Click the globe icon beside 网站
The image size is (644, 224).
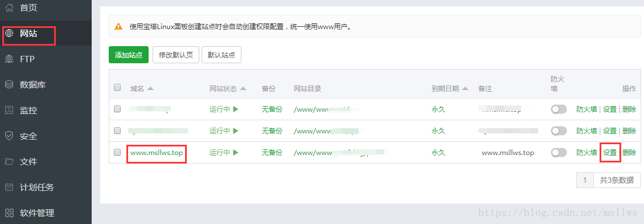click(x=9, y=33)
